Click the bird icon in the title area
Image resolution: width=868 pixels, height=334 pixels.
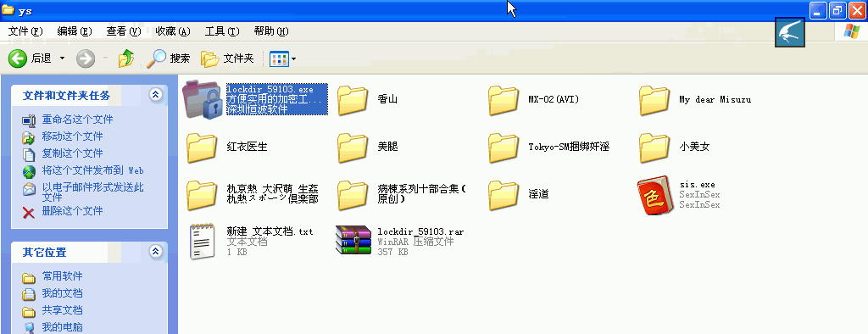789,32
